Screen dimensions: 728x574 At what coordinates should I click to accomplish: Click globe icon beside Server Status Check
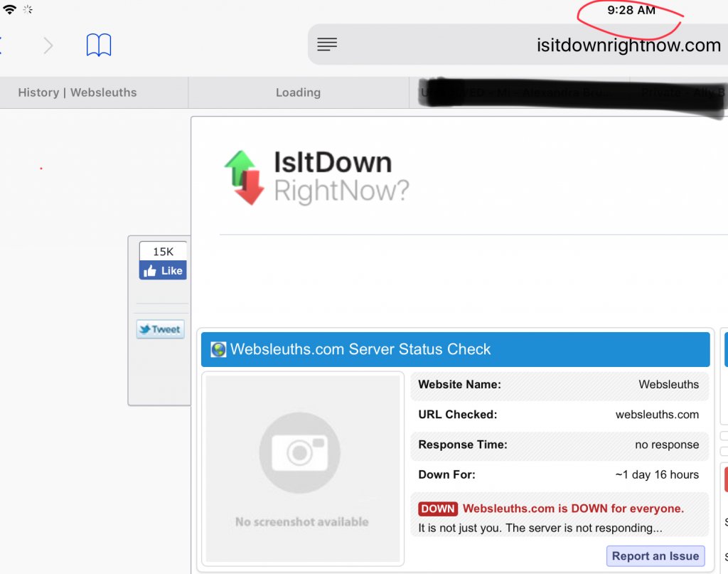[x=218, y=350]
